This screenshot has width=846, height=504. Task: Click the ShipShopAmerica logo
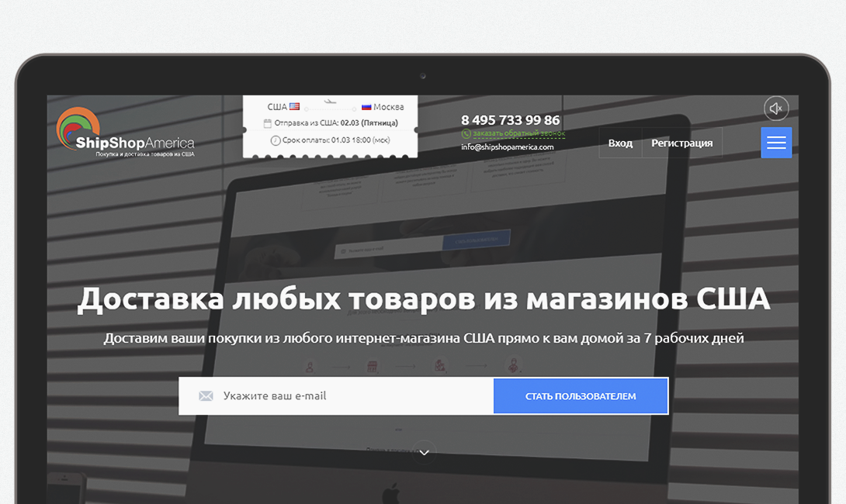click(125, 132)
